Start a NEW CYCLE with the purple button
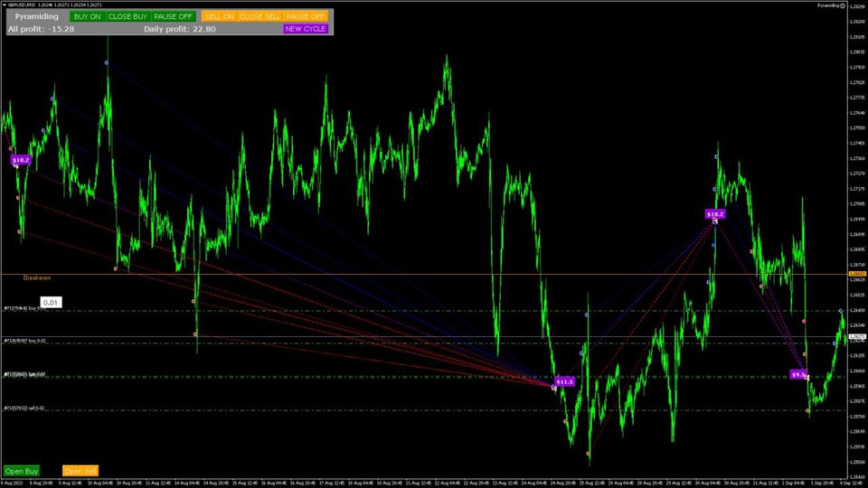The width and height of the screenshot is (868, 488). pos(306,29)
